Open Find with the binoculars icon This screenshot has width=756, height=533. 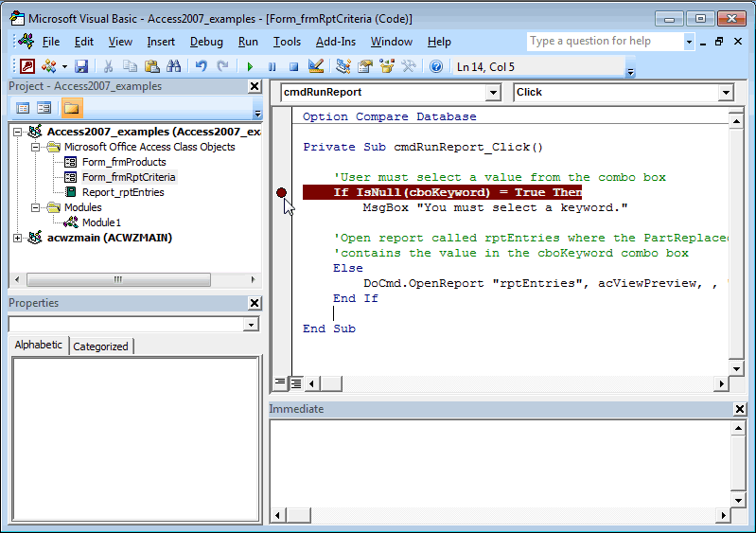[173, 66]
